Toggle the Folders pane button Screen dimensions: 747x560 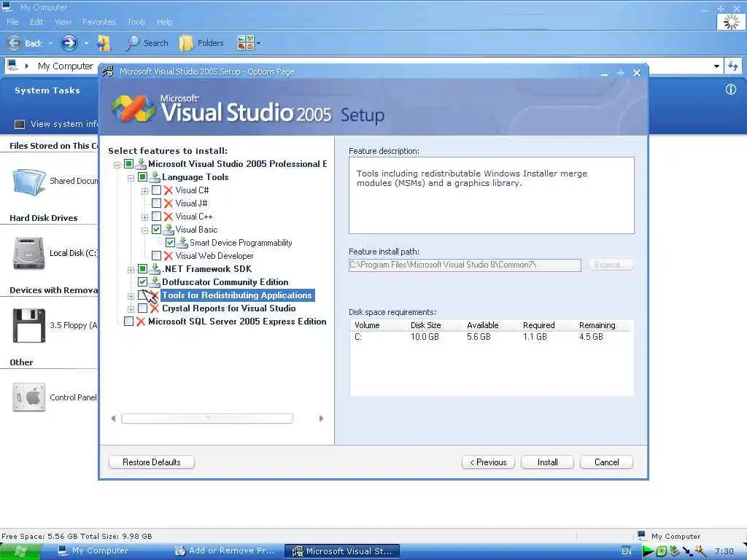[x=201, y=43]
